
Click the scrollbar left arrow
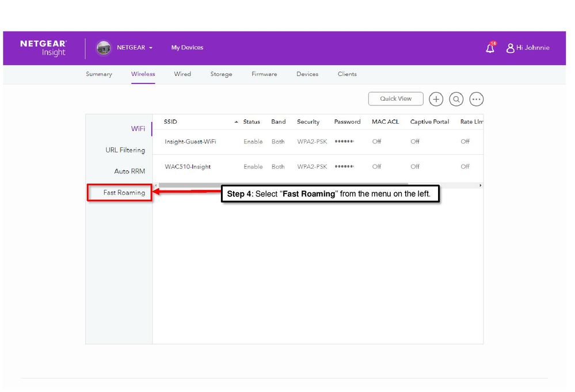(155, 185)
